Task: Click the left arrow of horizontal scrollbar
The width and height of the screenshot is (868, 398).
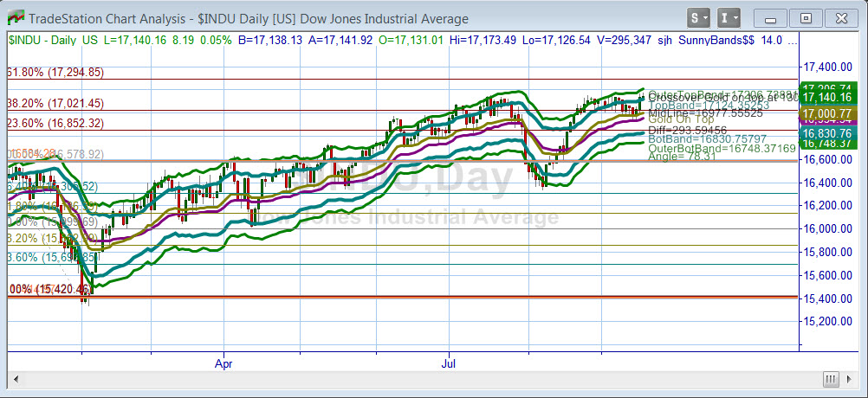Action: [x=16, y=380]
